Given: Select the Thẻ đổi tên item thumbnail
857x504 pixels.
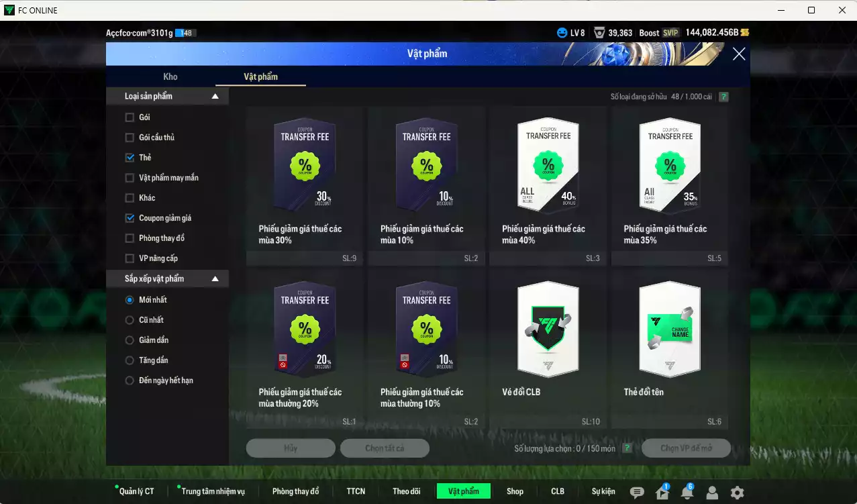Looking at the screenshot, I should point(669,329).
